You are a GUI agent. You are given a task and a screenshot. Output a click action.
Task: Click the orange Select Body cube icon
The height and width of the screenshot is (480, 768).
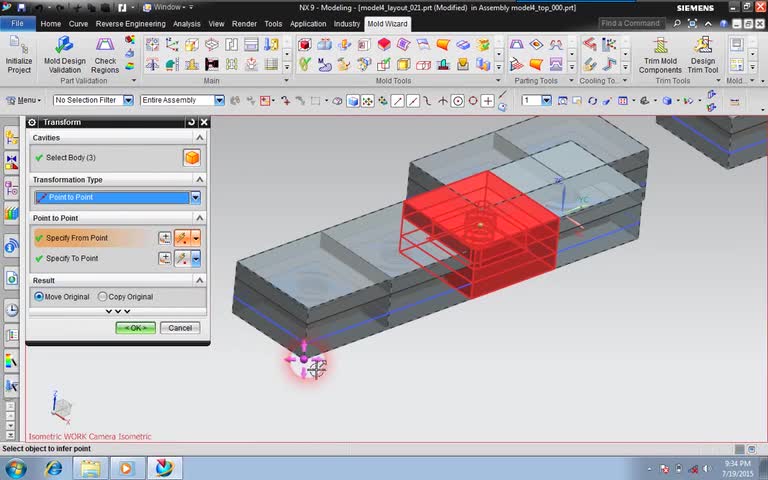(191, 158)
